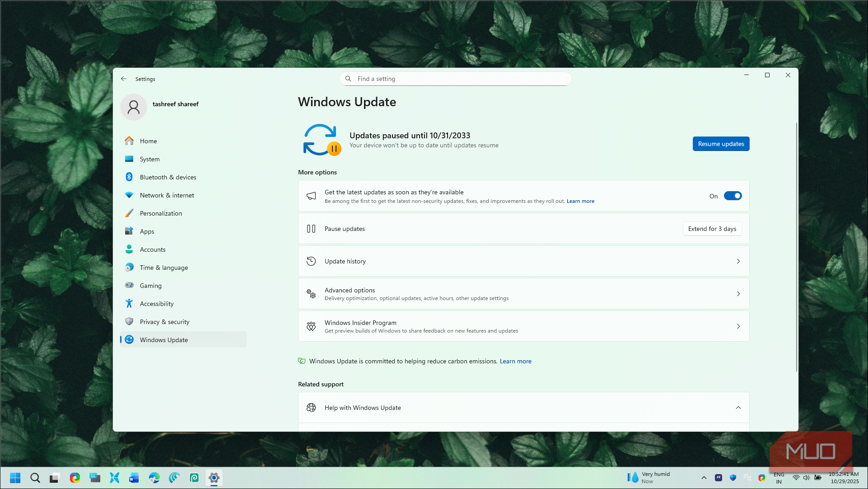Click the 'Related support' heading
This screenshot has width=868, height=489.
point(321,384)
